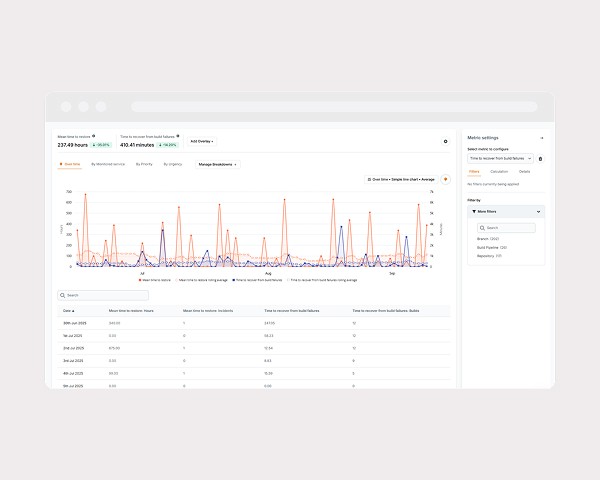
Task: Toggle Mean time to restore rolling average legend
Action: point(201,280)
